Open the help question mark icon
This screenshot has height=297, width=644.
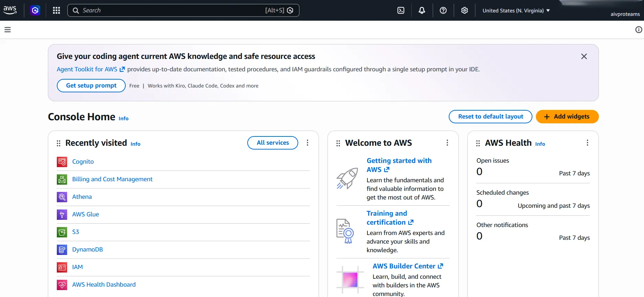[x=443, y=10]
